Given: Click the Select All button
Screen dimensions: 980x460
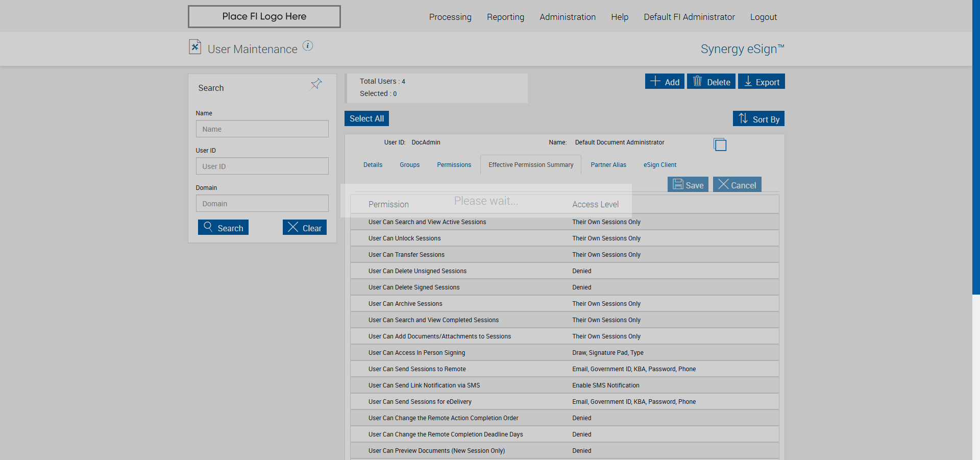Looking at the screenshot, I should pos(366,118).
